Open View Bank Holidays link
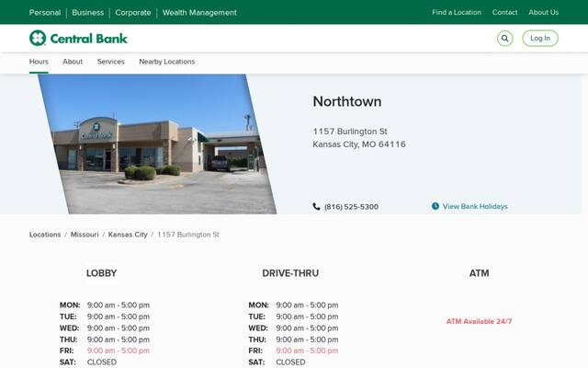 pyautogui.click(x=475, y=206)
